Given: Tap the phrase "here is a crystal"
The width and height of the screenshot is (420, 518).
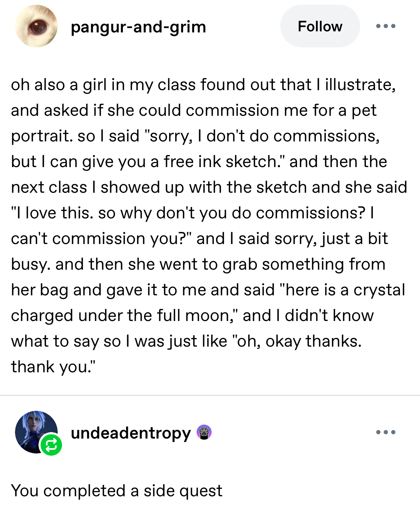Looking at the screenshot, I should tap(344, 290).
